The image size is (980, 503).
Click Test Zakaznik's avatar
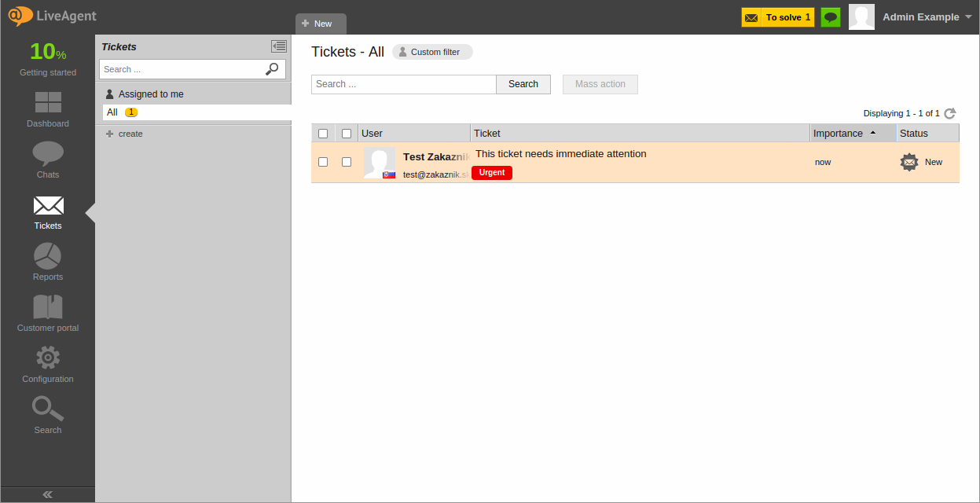380,163
